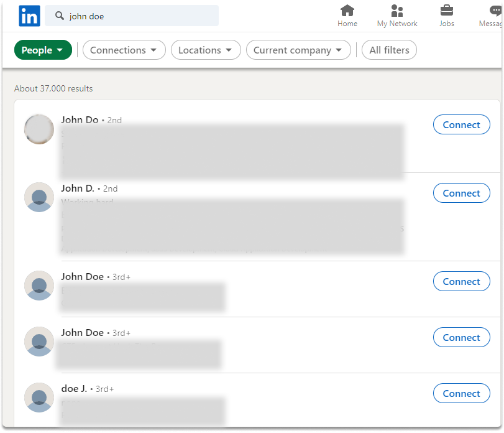Expand the Locations filter dropdown
This screenshot has width=504, height=433.
tap(206, 50)
